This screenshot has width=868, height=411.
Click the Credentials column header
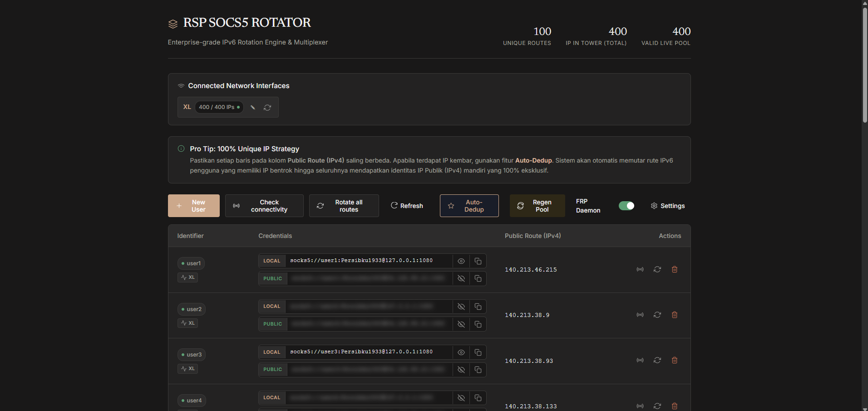click(275, 236)
